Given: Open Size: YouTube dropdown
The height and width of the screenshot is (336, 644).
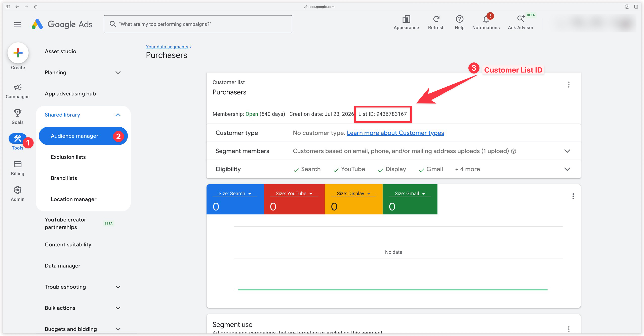Looking at the screenshot, I should coord(294,194).
